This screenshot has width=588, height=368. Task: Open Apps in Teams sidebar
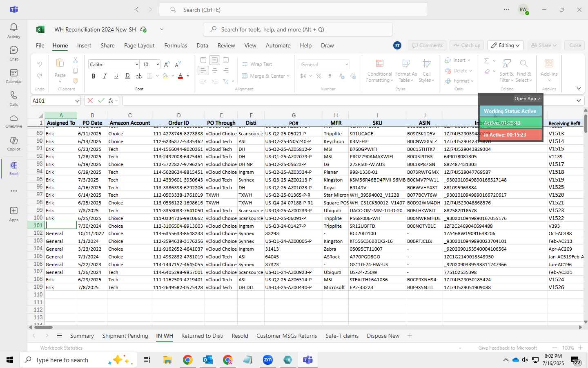point(13,214)
